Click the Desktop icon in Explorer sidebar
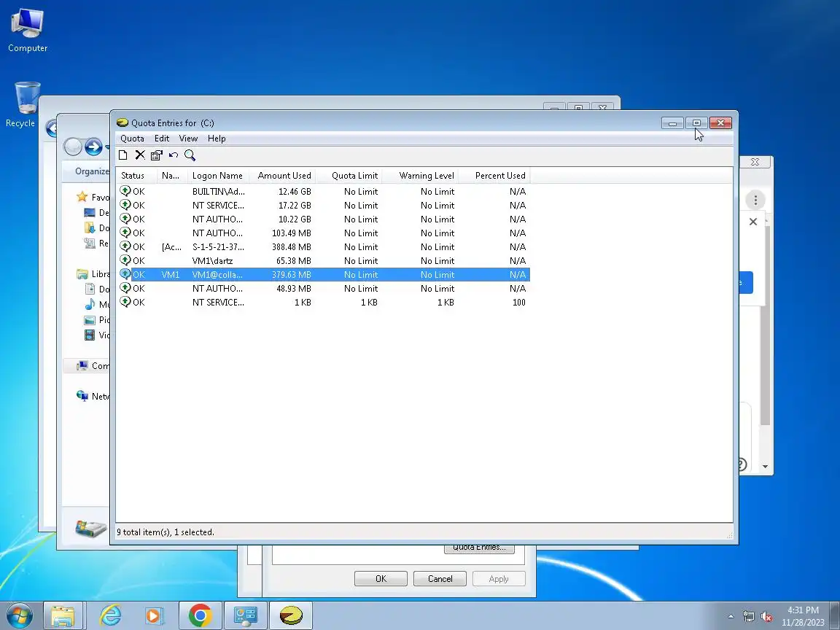840x630 pixels. (90, 213)
